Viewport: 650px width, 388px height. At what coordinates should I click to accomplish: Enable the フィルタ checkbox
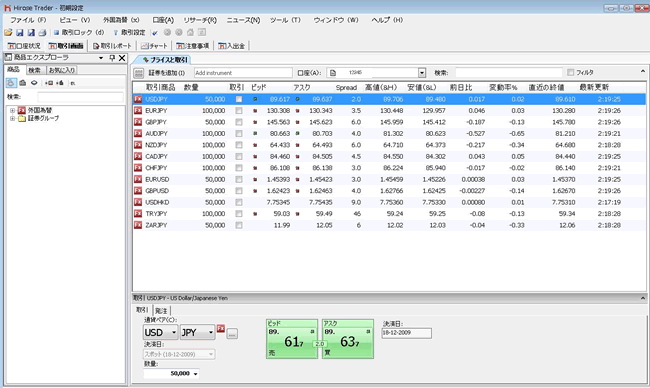570,73
